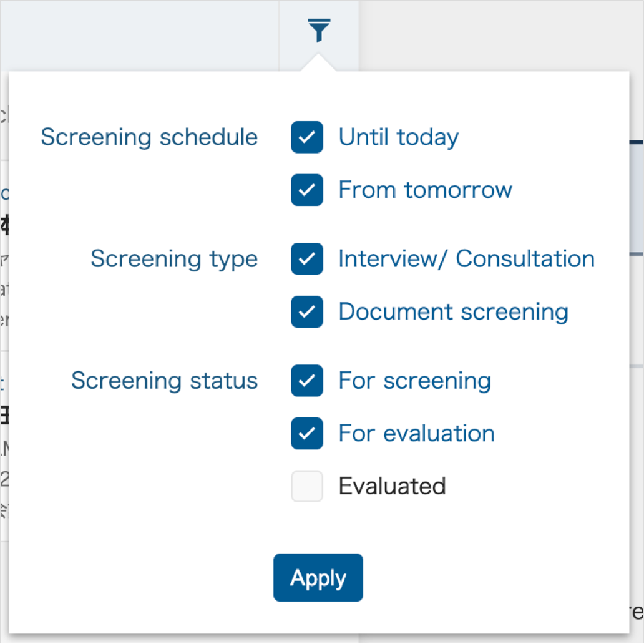
Task: Uncheck the From tomorrow checkbox
Action: point(307,190)
